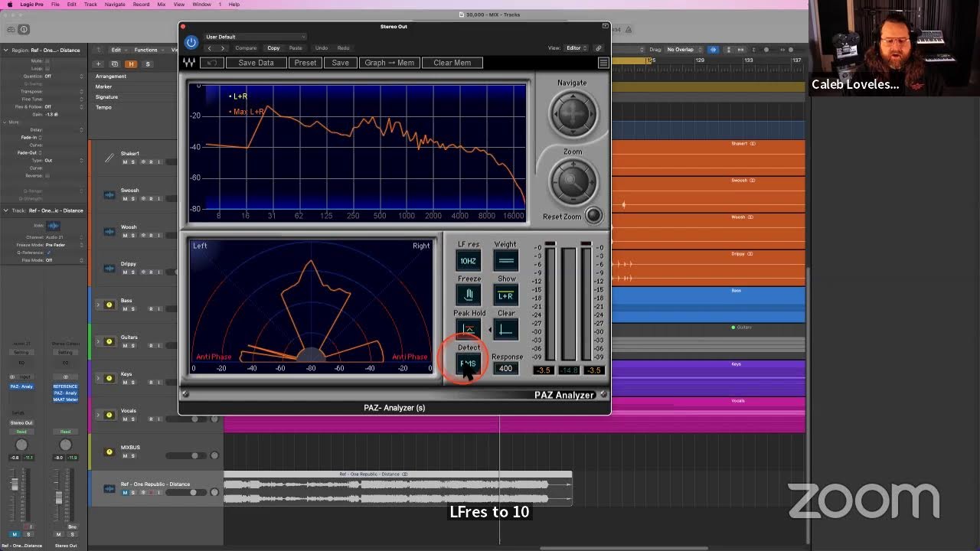Toggle the global Solo S button
The image size is (980, 551).
(148, 64)
